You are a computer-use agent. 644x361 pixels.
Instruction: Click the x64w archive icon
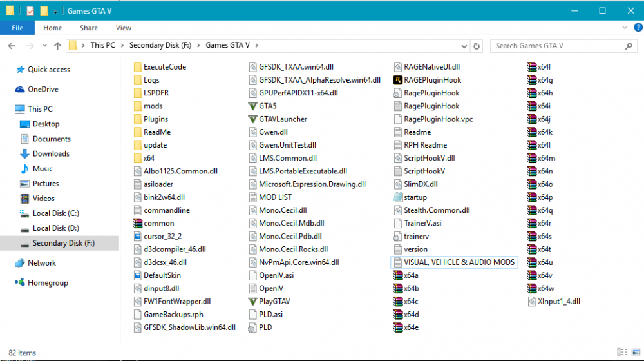pos(531,289)
